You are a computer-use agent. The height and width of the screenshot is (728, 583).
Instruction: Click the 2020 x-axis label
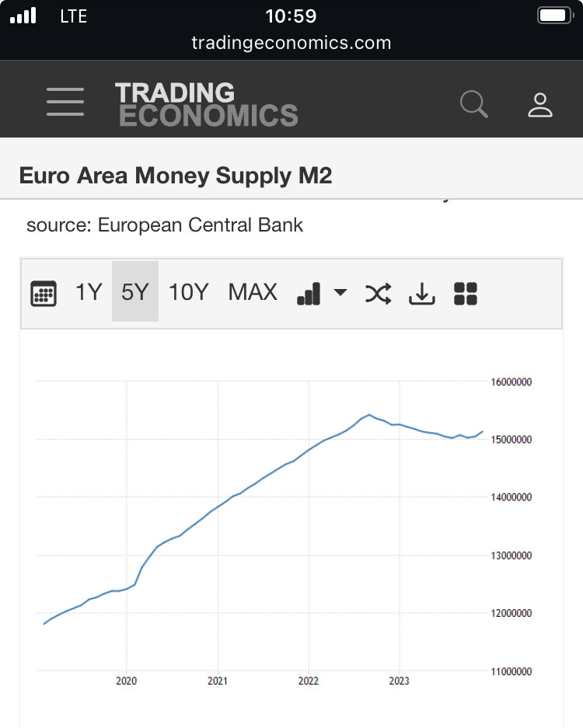pyautogui.click(x=127, y=681)
